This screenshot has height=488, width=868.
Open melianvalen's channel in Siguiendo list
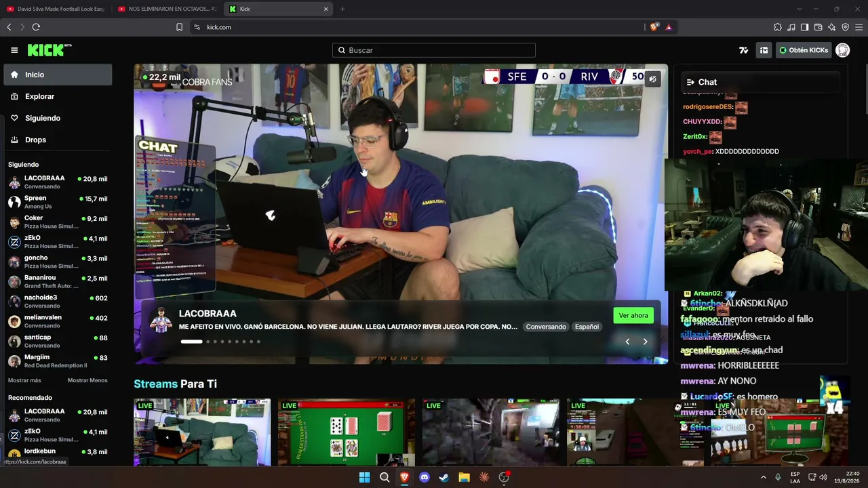click(x=58, y=321)
